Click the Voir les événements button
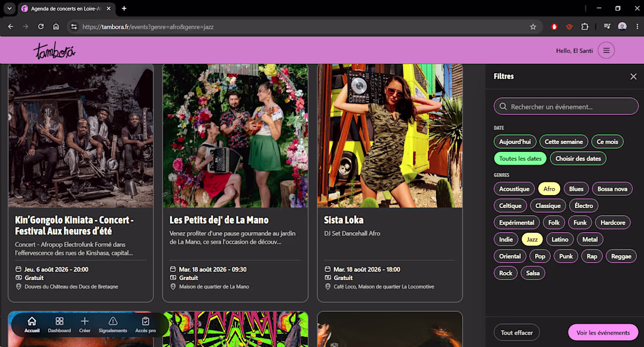The image size is (644, 347). [x=603, y=332]
